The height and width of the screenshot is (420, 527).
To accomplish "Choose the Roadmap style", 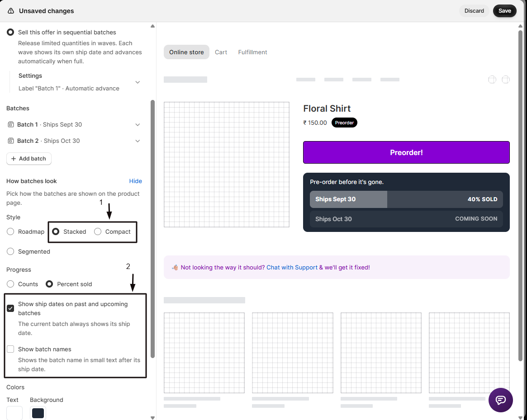I will tap(10, 231).
